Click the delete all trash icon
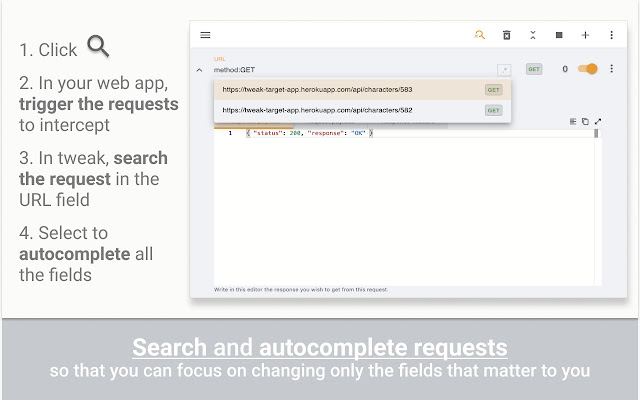This screenshot has width=640, height=400. pos(507,35)
